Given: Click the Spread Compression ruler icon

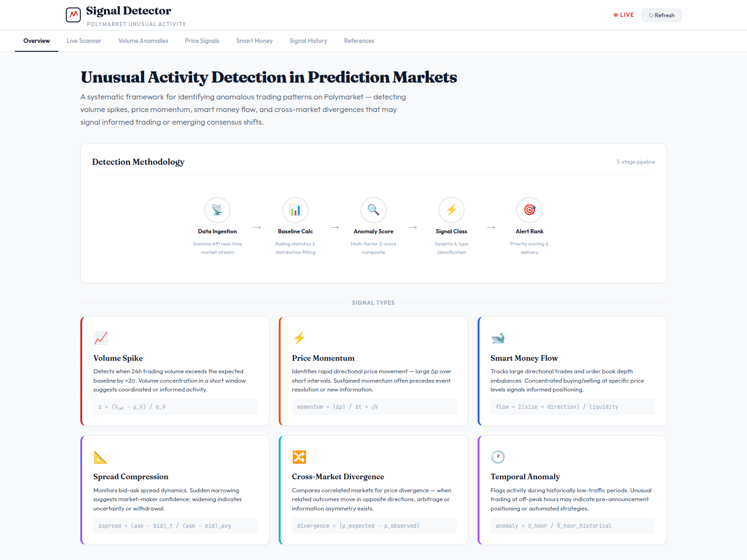Looking at the screenshot, I should [100, 457].
